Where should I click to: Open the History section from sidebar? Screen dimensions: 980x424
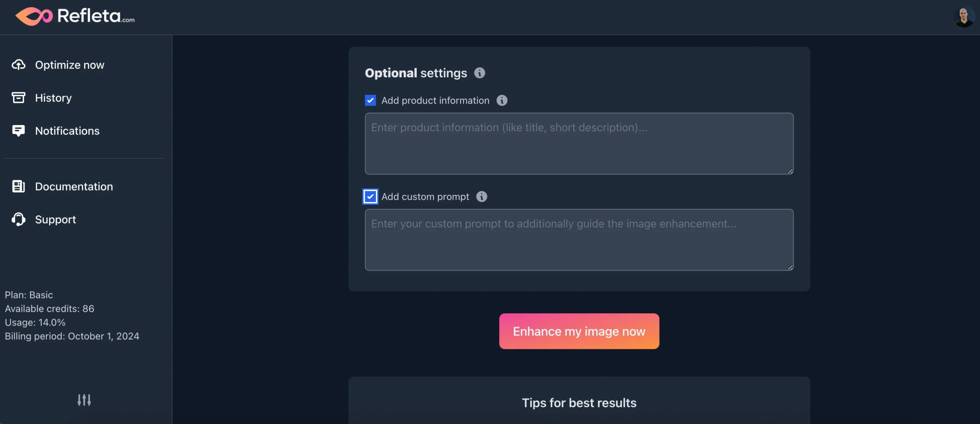click(54, 98)
